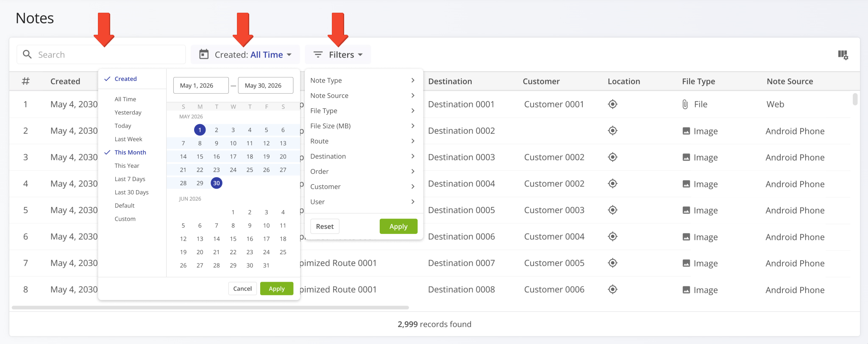Show location for Destination 0007
The width and height of the screenshot is (868, 344).
[x=612, y=263]
